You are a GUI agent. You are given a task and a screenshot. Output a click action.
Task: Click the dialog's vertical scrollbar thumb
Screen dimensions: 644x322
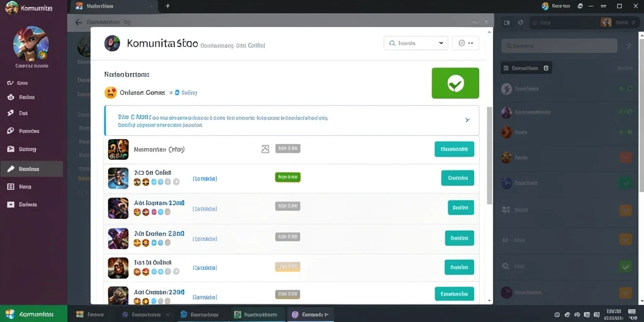click(x=489, y=155)
